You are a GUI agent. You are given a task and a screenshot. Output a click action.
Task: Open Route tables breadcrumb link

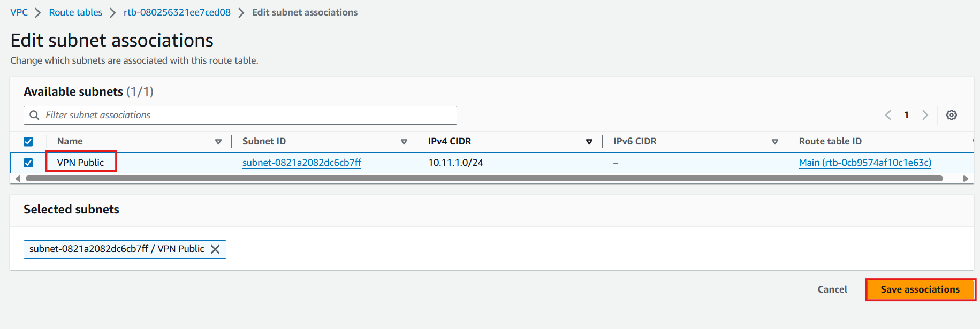click(75, 12)
